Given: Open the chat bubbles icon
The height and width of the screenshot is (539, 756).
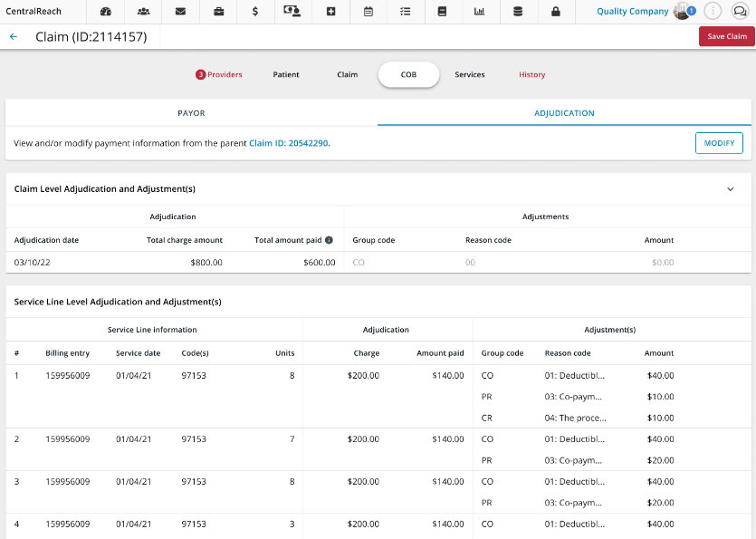Looking at the screenshot, I should 739,12.
